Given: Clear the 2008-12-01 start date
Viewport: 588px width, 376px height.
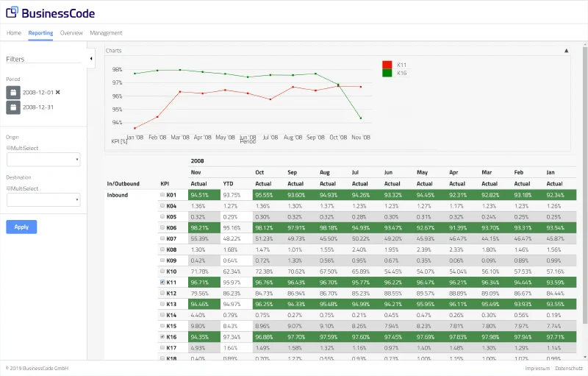Looking at the screenshot, I should [58, 92].
